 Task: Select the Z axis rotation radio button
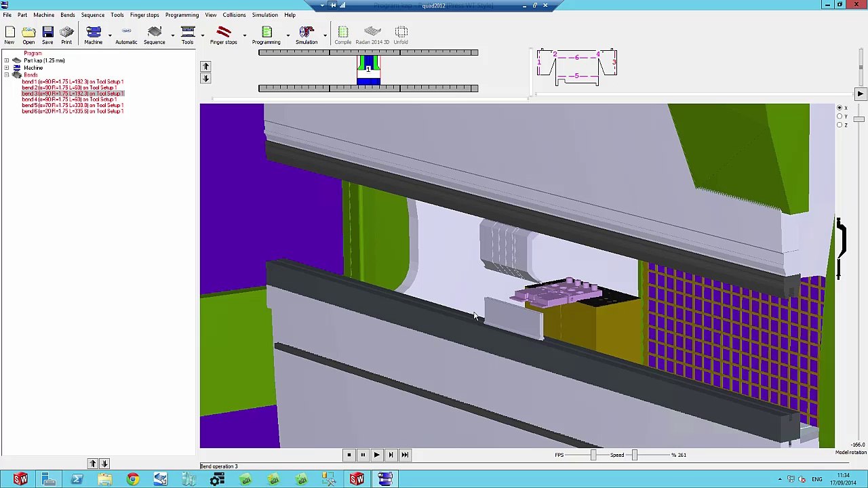(840, 125)
